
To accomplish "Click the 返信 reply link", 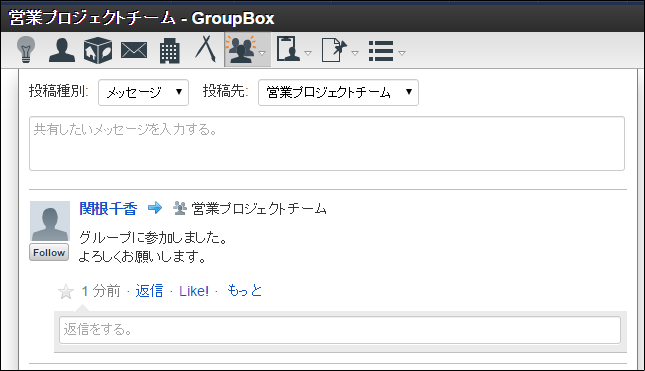I will tap(149, 291).
